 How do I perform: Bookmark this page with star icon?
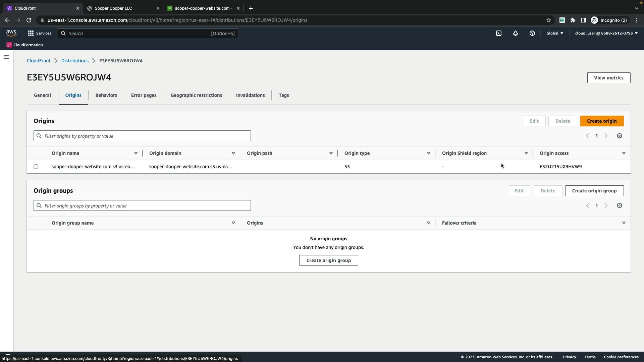[x=548, y=20]
